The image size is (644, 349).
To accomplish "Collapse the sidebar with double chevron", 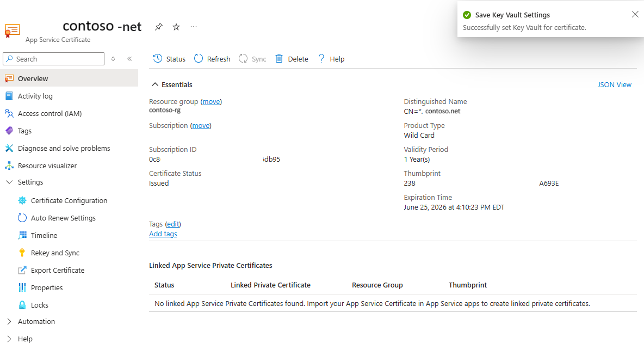I will pyautogui.click(x=129, y=59).
